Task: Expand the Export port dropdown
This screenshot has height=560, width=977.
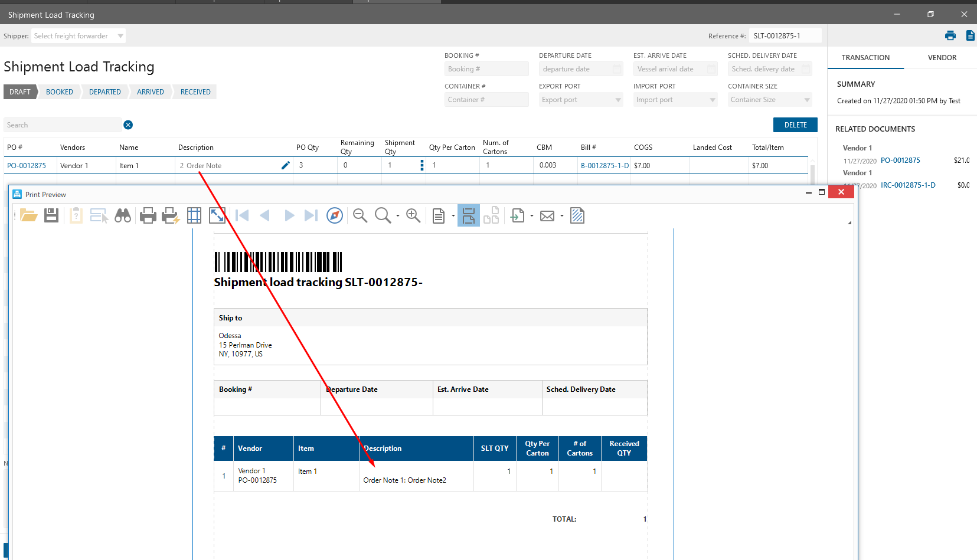Action: [618, 100]
